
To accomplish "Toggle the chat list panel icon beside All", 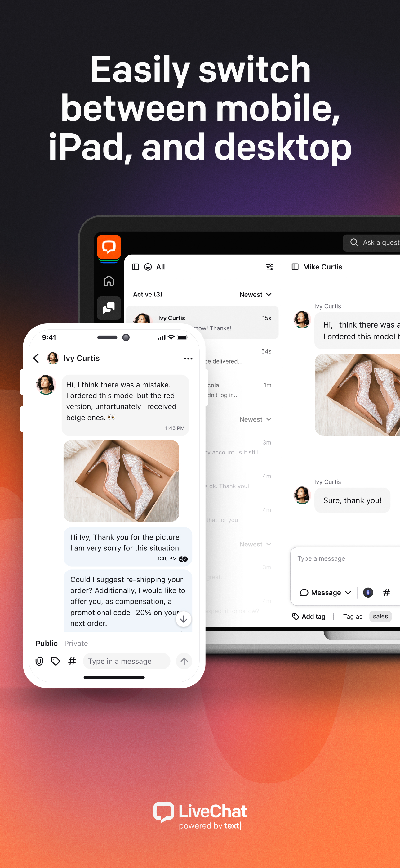I will point(136,267).
